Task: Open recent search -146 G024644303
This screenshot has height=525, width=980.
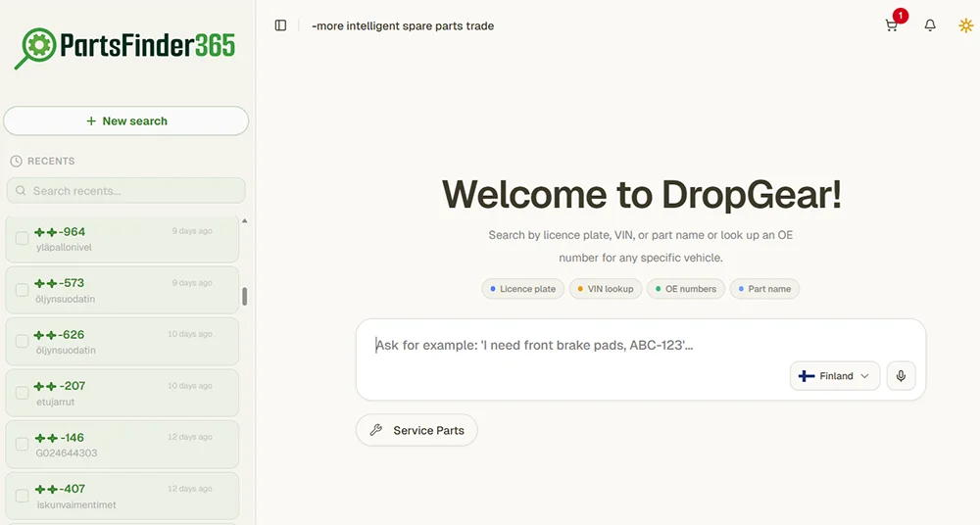Action: [122, 445]
